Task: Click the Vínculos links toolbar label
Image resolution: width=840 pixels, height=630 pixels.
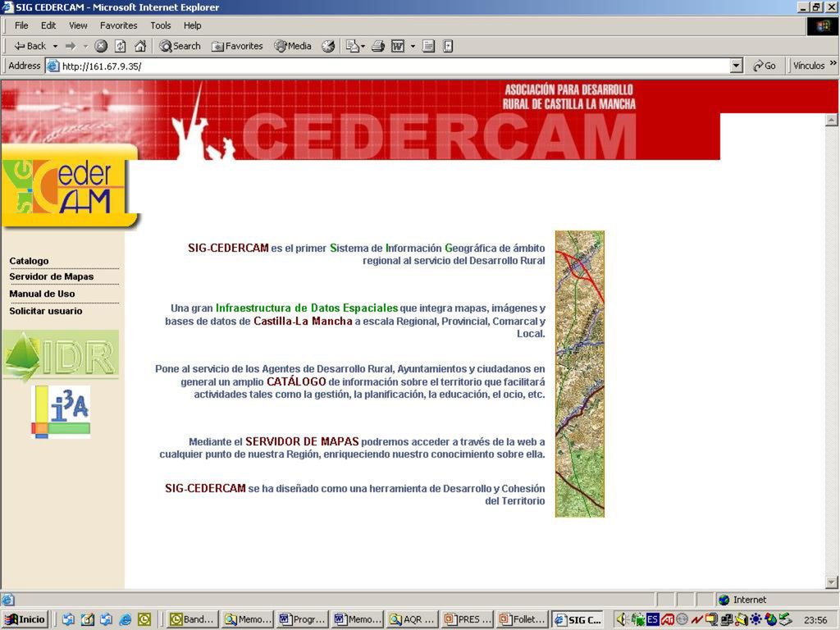Action: click(808, 66)
